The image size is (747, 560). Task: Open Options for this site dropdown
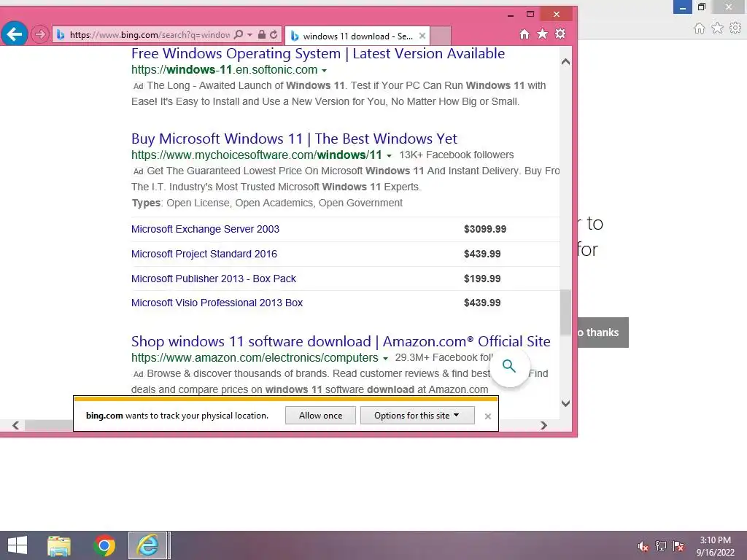coord(417,415)
